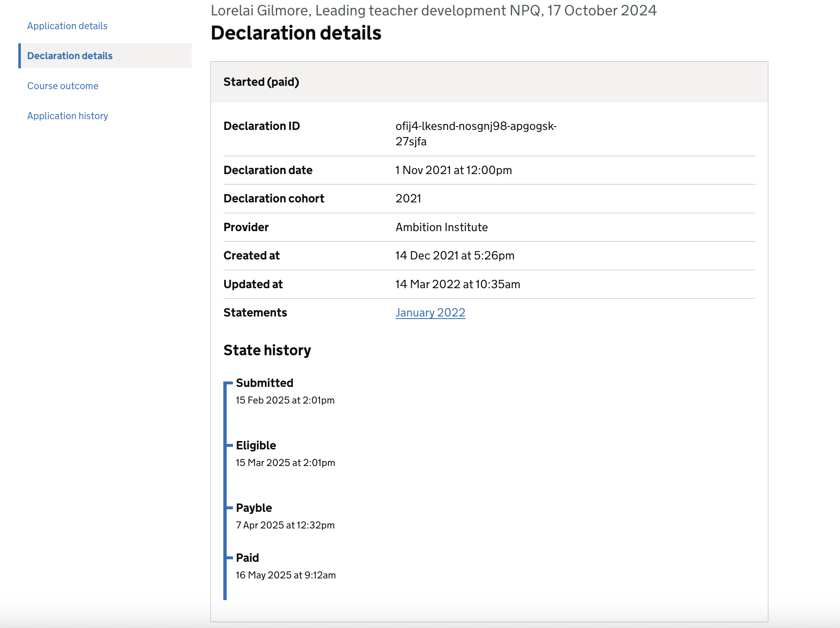Click the Lorelai Gilmore page heading
Image resolution: width=840 pixels, height=628 pixels.
[433, 10]
